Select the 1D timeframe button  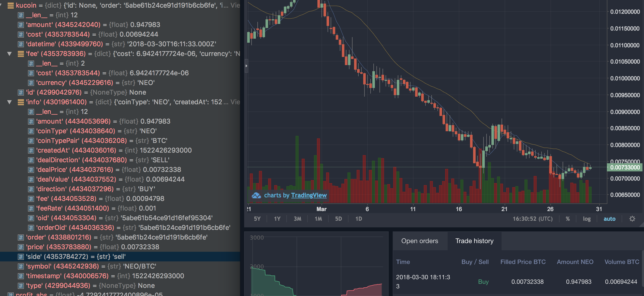point(358,218)
